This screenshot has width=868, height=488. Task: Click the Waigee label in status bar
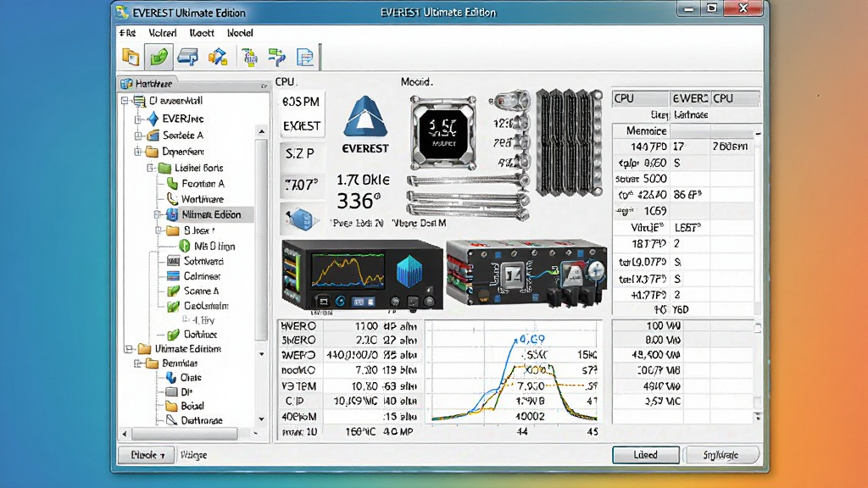point(194,455)
